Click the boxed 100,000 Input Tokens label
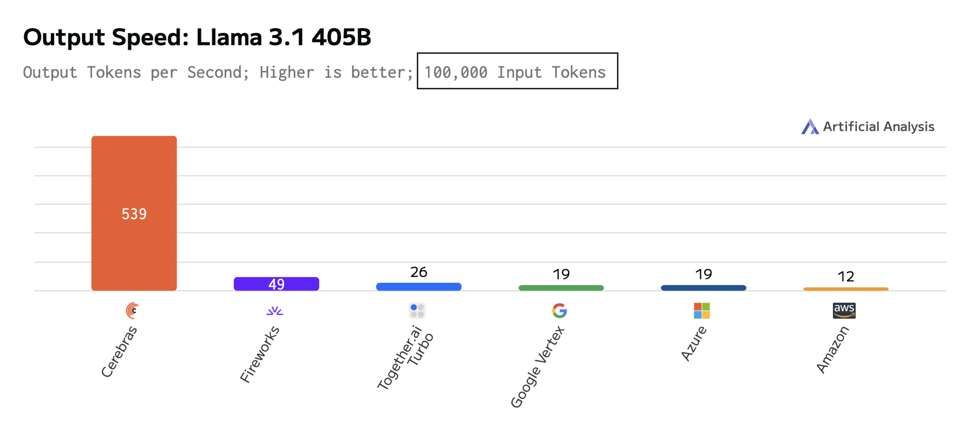The image size is (980, 429). pos(517,71)
